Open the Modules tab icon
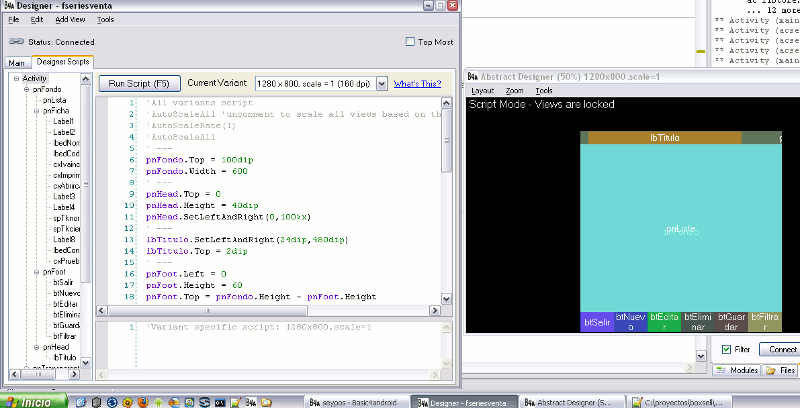Image resolution: width=800 pixels, height=408 pixels. tap(723, 371)
